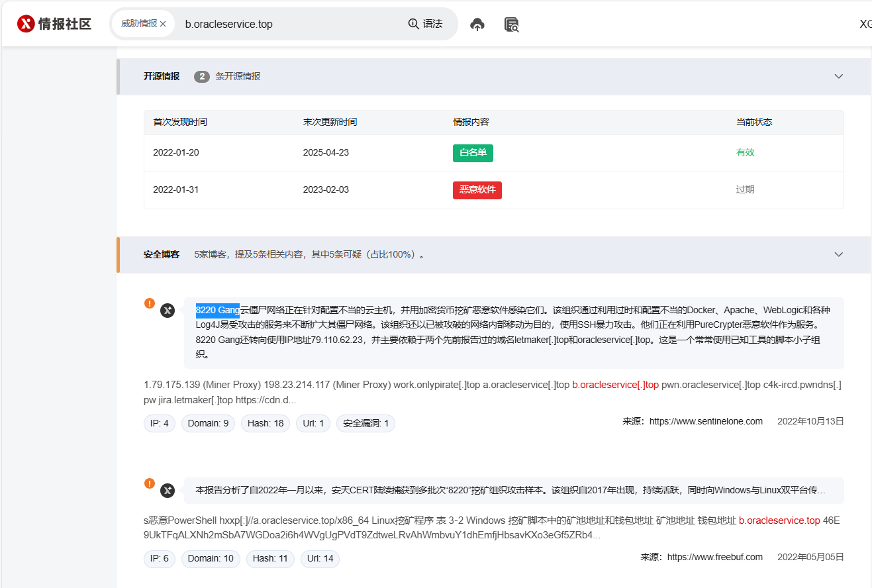Open the batch search document icon
The height and width of the screenshot is (588, 872).
coord(511,24)
